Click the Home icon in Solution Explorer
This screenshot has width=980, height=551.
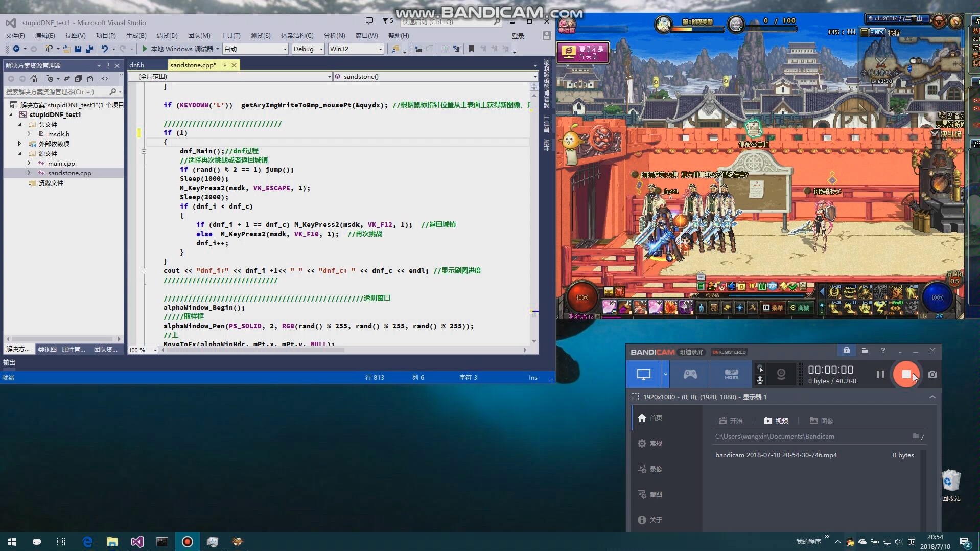coord(34,79)
